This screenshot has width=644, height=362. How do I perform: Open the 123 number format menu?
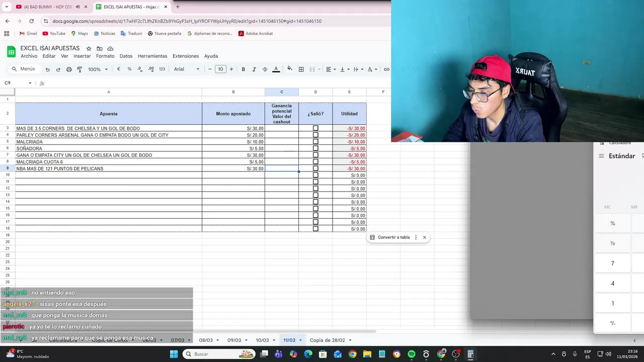pos(162,69)
